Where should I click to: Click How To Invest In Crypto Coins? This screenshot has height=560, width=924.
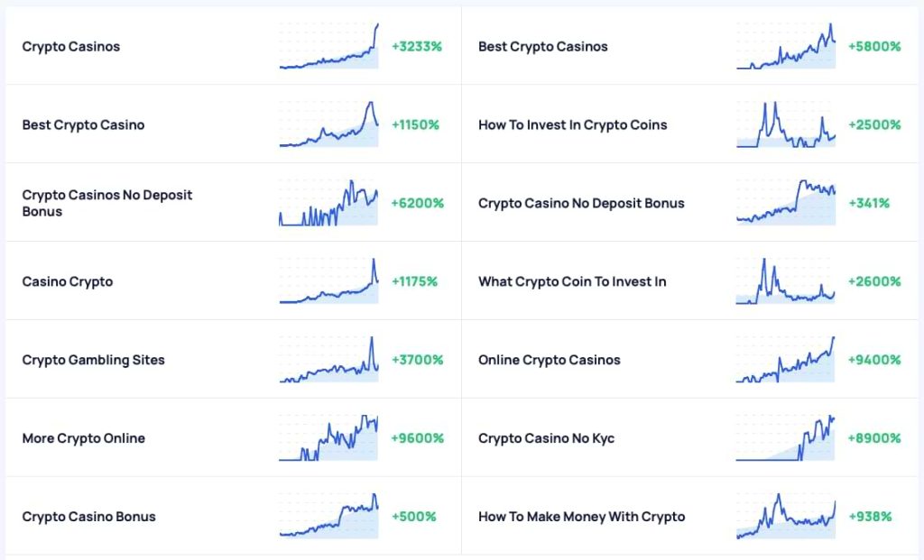(x=573, y=124)
